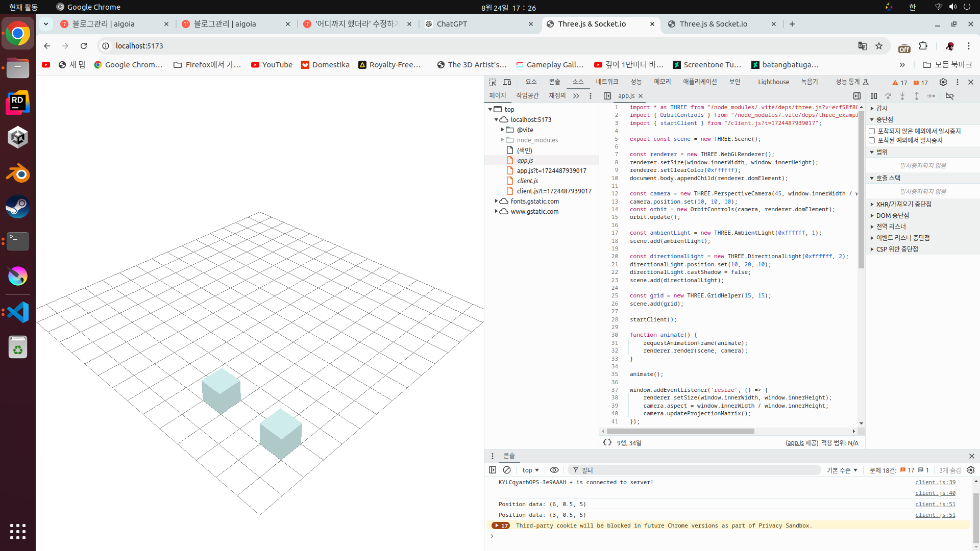Switch to 네트워크 (Network) tab
Screen dimensions: 980x551
coord(607,82)
